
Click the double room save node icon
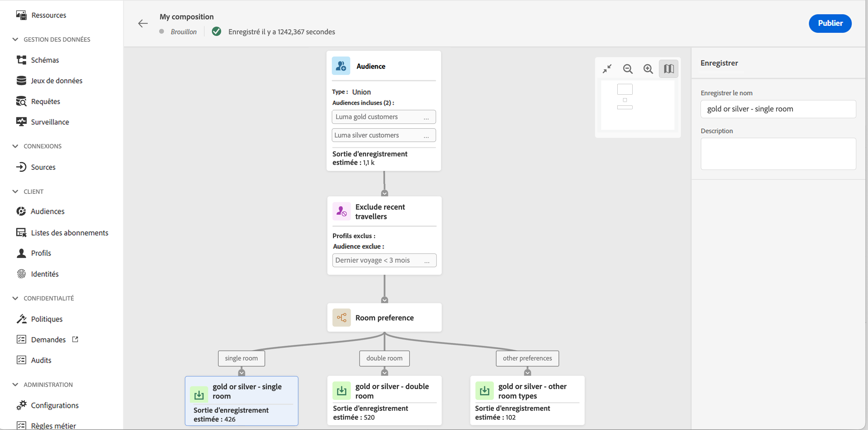tap(341, 391)
